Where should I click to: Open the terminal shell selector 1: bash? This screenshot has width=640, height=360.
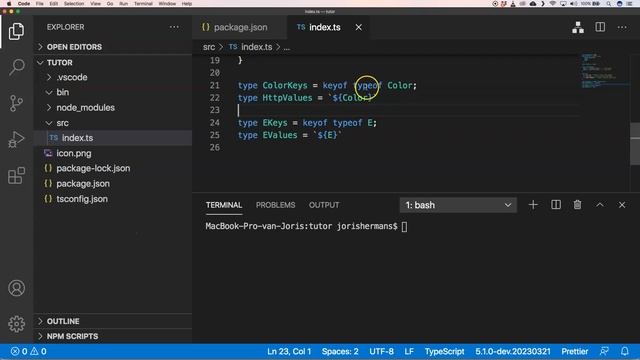click(458, 205)
